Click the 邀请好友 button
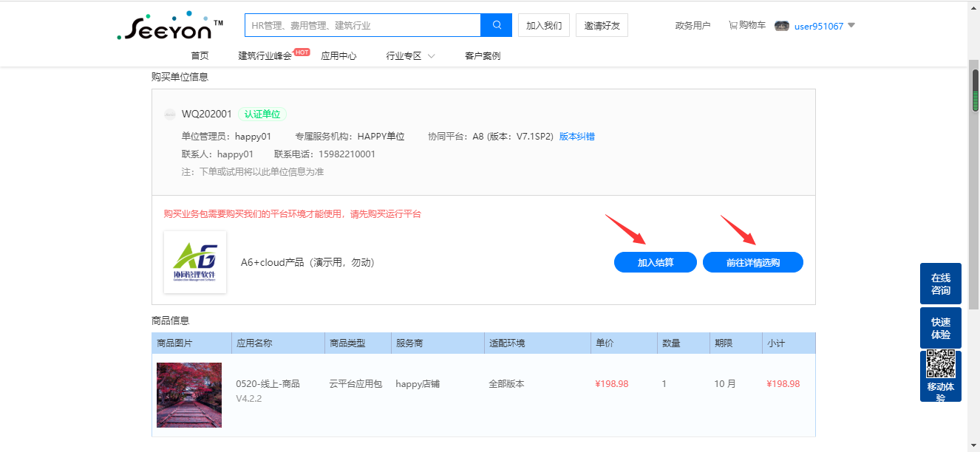 602,25
